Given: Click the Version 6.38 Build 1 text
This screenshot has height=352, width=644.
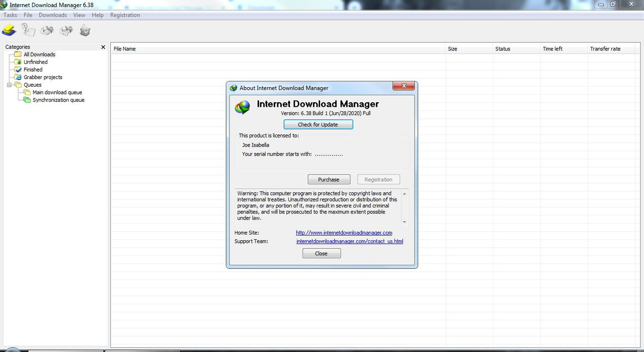Looking at the screenshot, I should pos(326,113).
